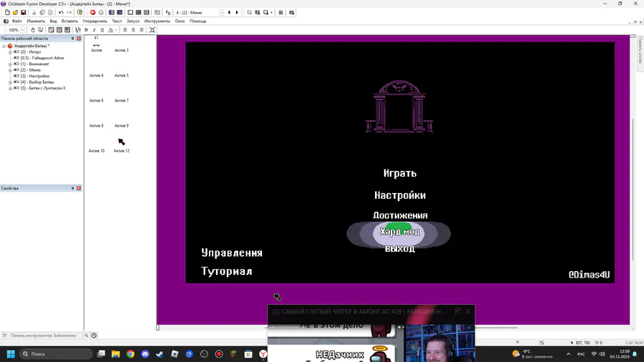The width and height of the screenshot is (644, 362).
Task: Select the purple arch door sprite
Action: pyautogui.click(x=399, y=107)
